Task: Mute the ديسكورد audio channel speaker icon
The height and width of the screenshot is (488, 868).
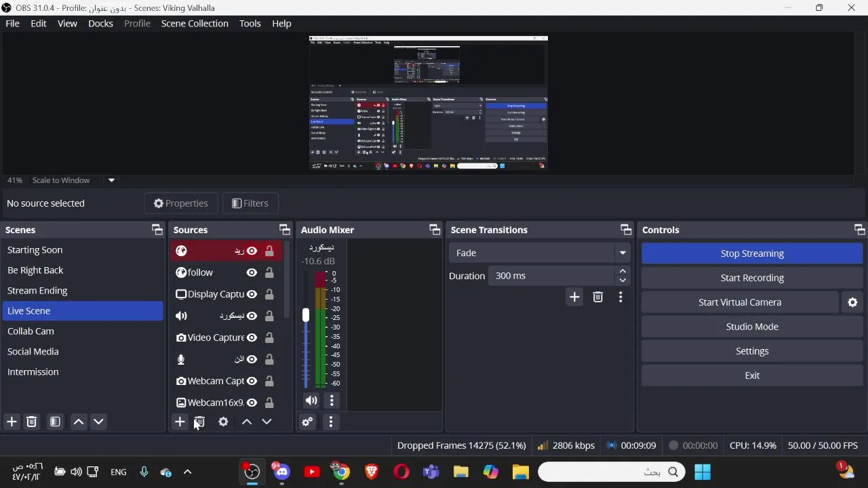Action: pyautogui.click(x=311, y=401)
